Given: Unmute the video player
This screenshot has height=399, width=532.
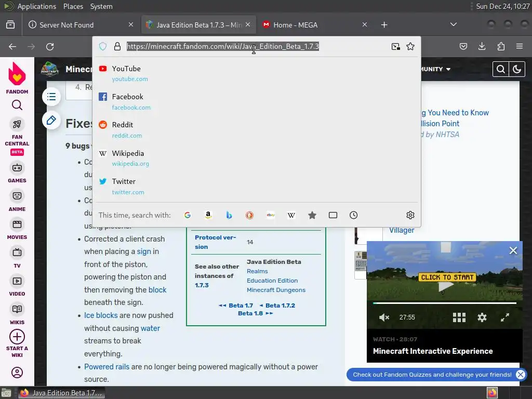Looking at the screenshot, I should point(384,317).
